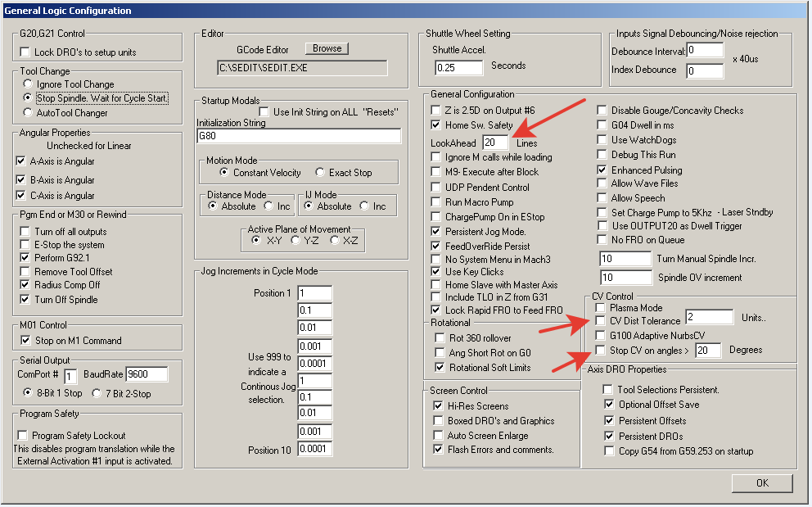The height and width of the screenshot is (507, 812).
Task: Check Z is 2.5D on Output #6
Action: point(435,110)
